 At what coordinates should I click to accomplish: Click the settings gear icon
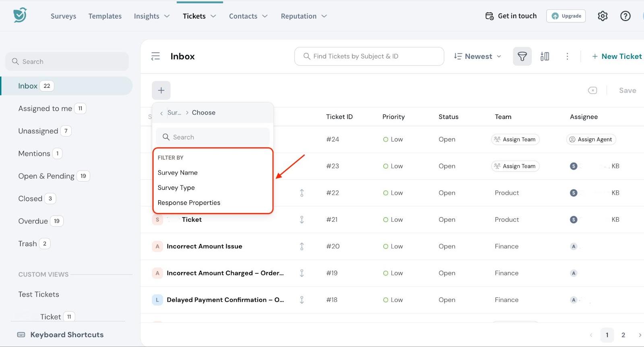click(x=602, y=16)
